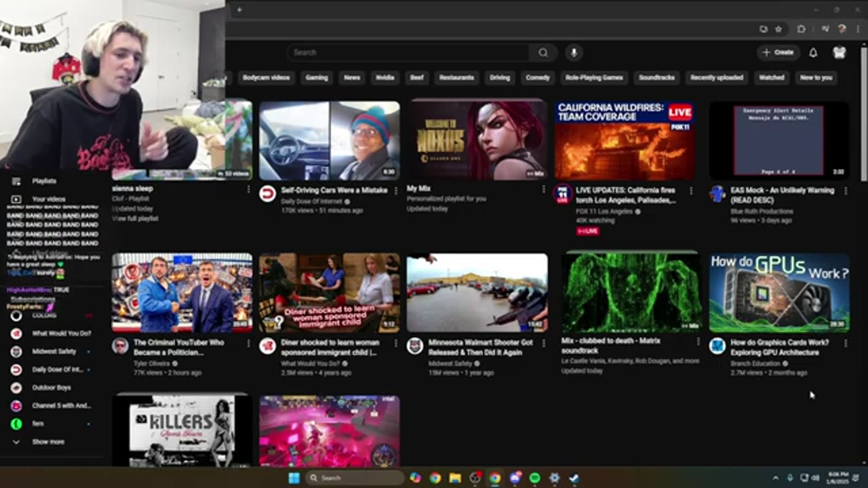The width and height of the screenshot is (868, 488).
Task: Click the YouTube search magnifier button
Action: (x=543, y=52)
